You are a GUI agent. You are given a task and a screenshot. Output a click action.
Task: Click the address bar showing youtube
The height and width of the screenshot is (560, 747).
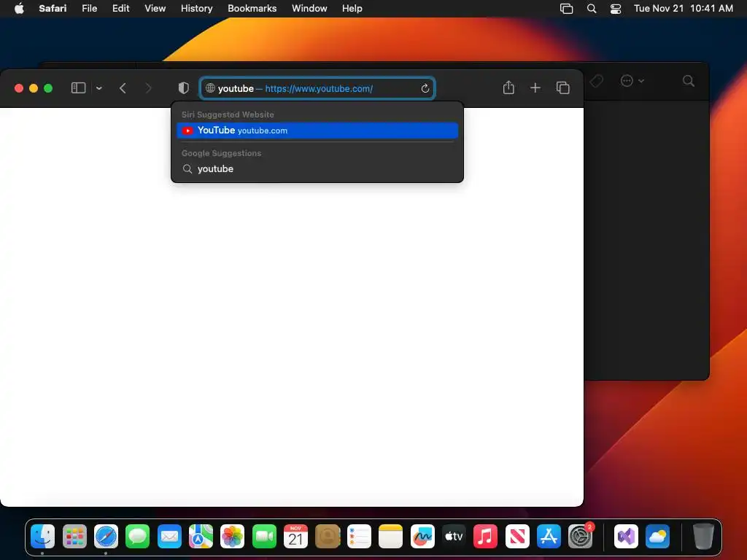(317, 88)
